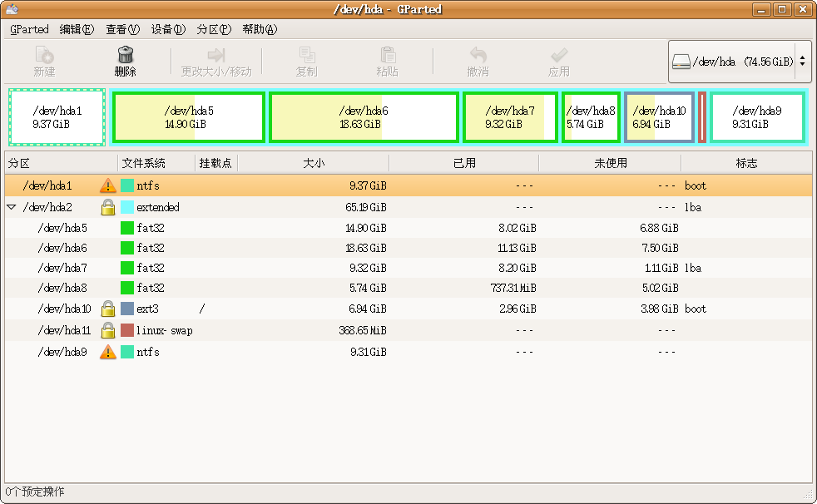Select the /dev/hda7 row in the list
The height and width of the screenshot is (504, 817).
(x=408, y=268)
